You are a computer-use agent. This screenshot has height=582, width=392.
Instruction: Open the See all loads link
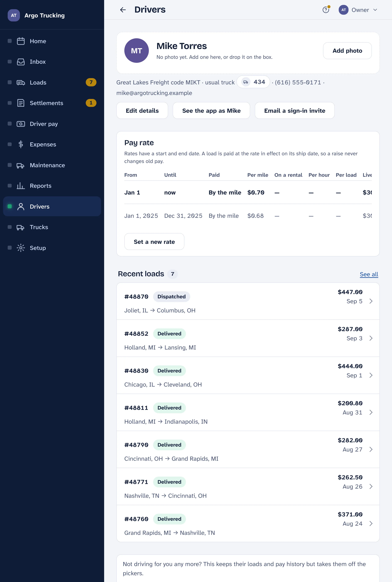point(369,274)
